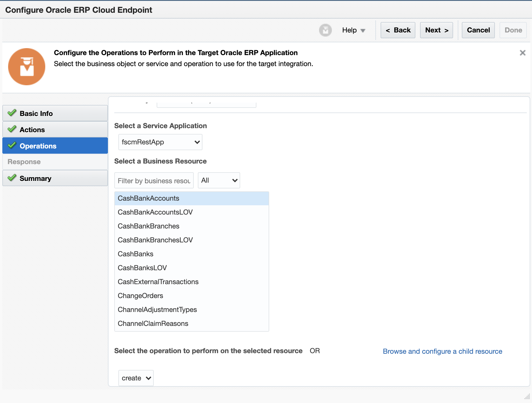Screen dimensions: 532x403
Task: Close the configuration info banner
Action: [x=522, y=53]
